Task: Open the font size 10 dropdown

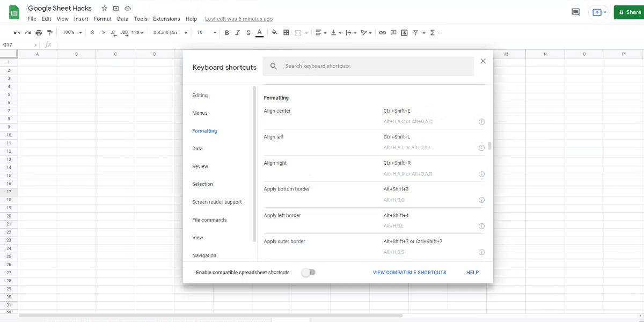Action: [x=207, y=33]
